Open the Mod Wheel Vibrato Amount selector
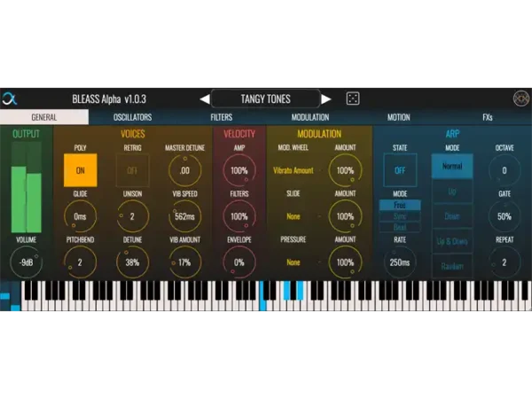The width and height of the screenshot is (532, 399). tap(293, 170)
